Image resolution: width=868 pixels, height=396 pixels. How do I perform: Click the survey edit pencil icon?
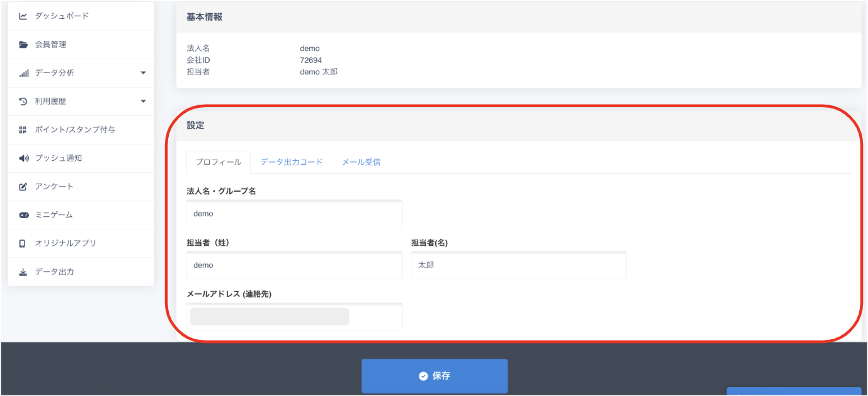[x=23, y=187]
